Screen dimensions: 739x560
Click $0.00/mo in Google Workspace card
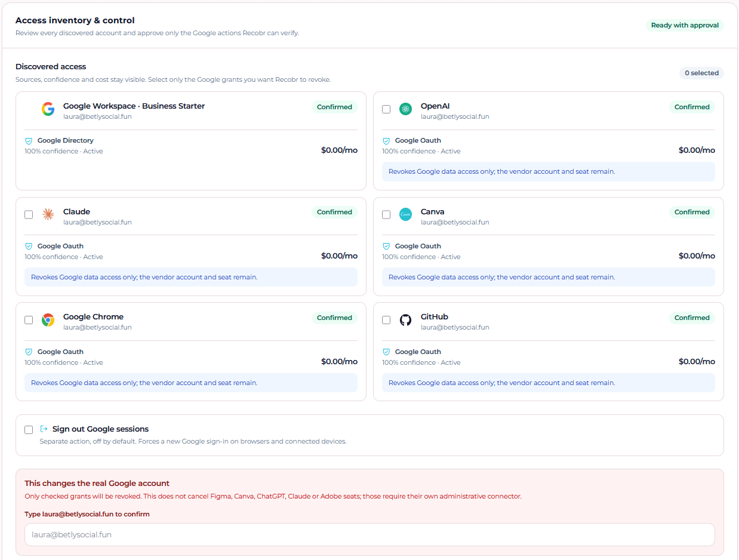[339, 150]
